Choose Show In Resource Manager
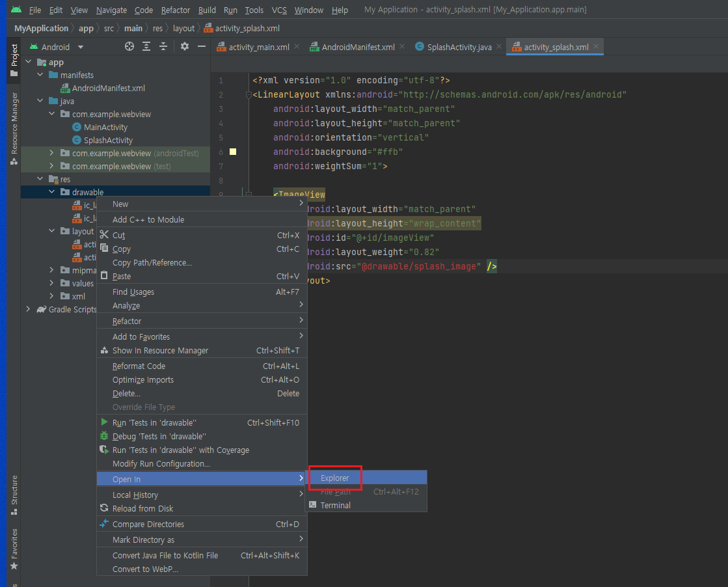The image size is (728, 587). [x=202, y=351]
